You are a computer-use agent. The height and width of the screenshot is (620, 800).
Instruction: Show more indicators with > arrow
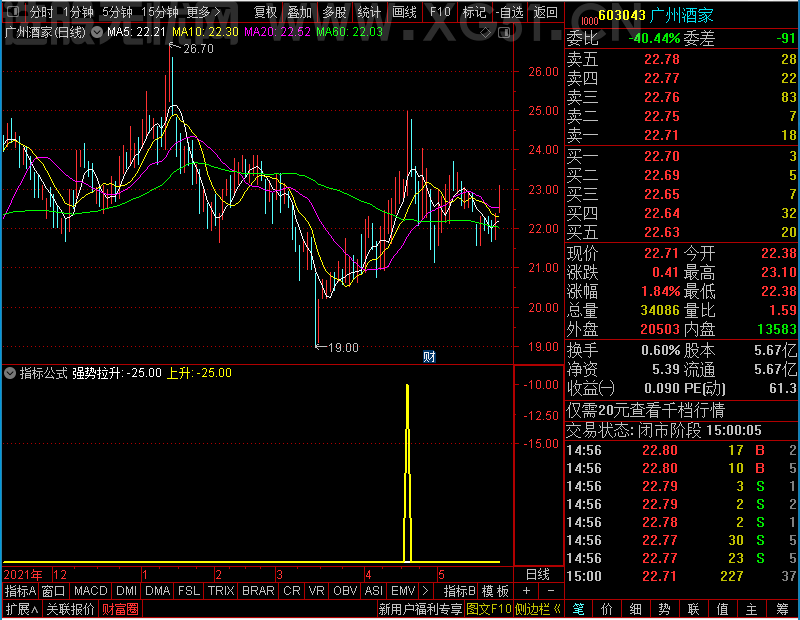(426, 591)
